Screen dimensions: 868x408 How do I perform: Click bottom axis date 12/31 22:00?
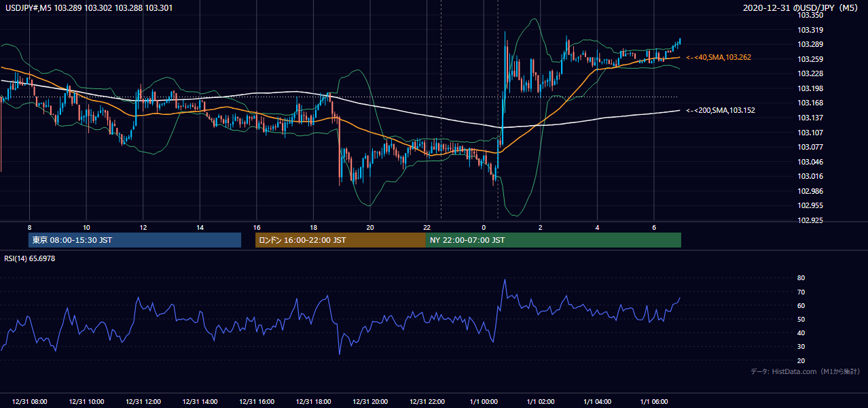coord(427,402)
